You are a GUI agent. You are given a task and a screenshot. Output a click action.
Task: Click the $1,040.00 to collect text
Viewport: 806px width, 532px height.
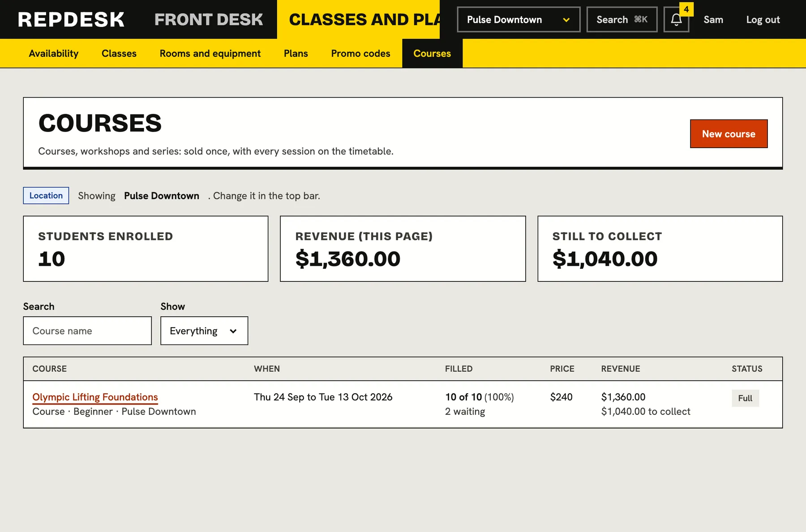pos(646,412)
